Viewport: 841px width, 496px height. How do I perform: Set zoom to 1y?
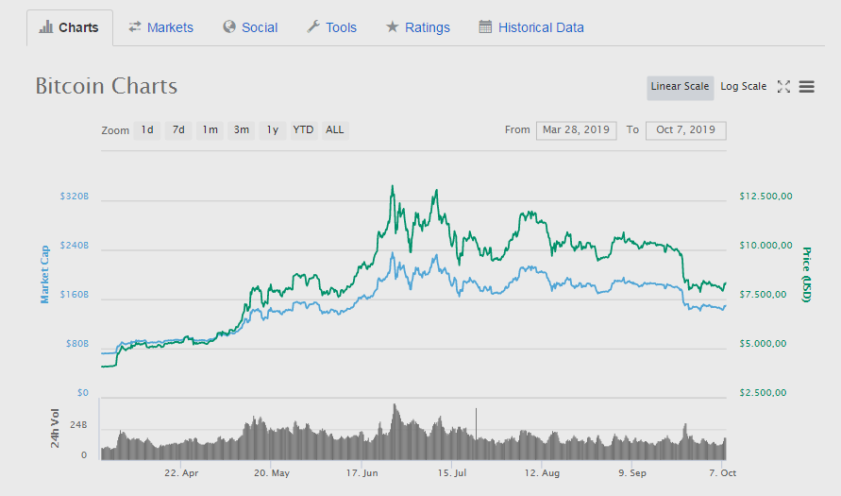tap(272, 130)
